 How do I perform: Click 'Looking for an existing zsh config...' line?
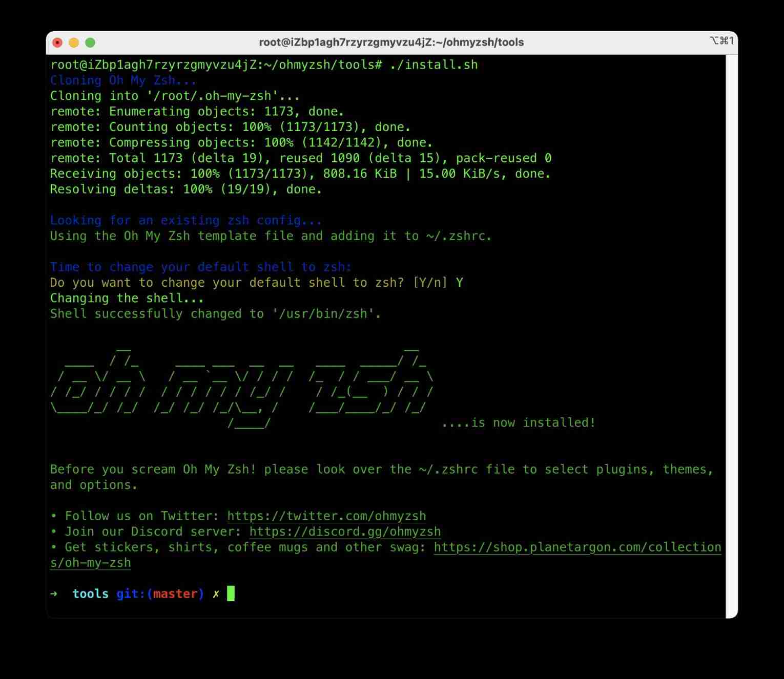pos(186,220)
